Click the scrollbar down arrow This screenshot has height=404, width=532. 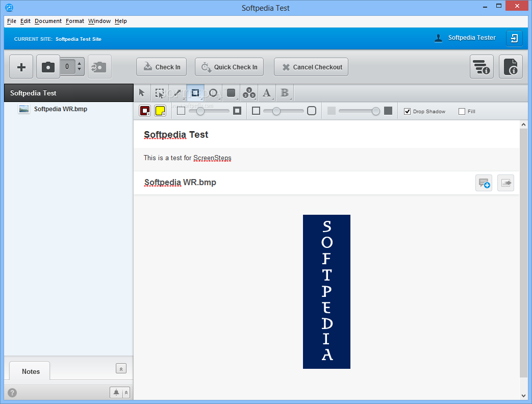(x=523, y=395)
